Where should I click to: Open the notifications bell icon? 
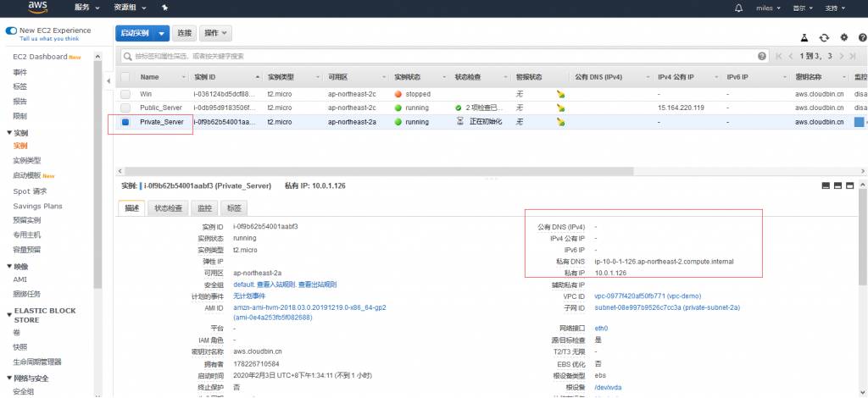[x=713, y=8]
